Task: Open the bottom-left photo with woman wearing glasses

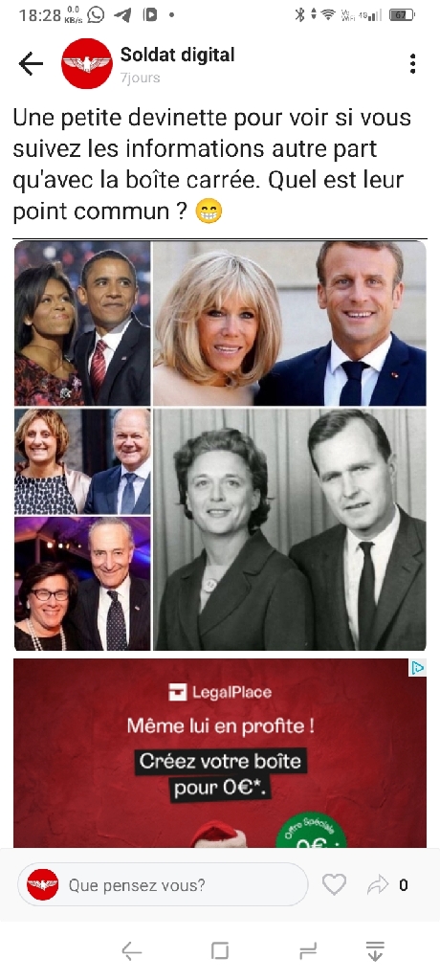Action: click(82, 583)
